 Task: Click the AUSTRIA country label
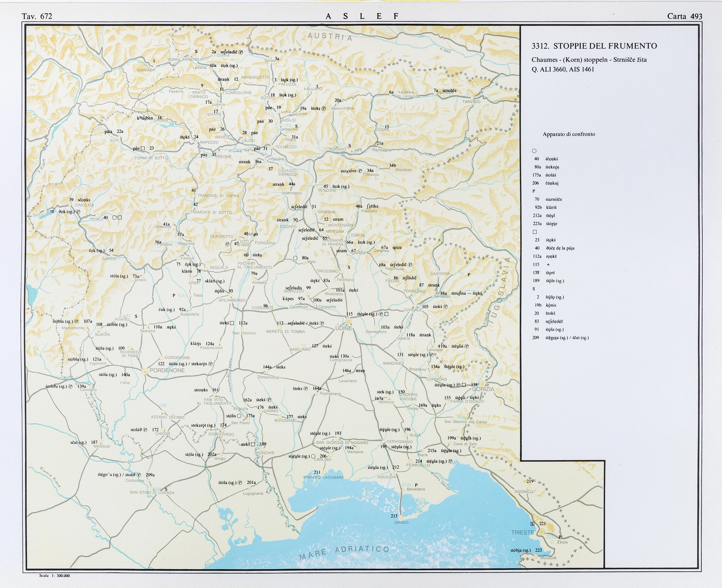329,37
